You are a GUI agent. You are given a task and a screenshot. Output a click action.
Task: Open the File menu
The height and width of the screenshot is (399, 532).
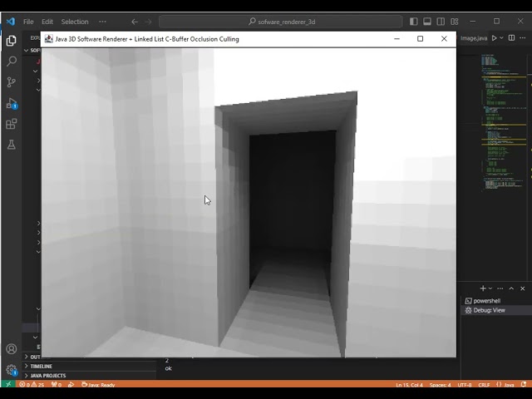28,22
